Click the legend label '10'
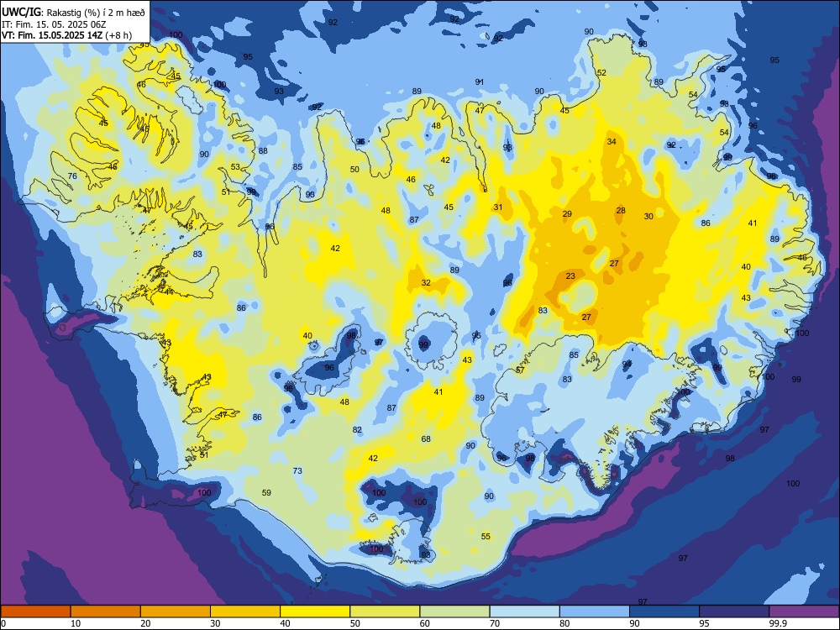 [x=76, y=623]
